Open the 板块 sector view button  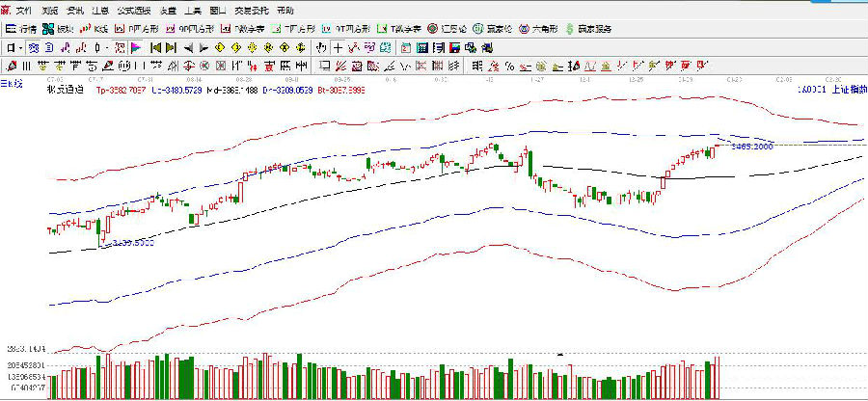pos(60,28)
